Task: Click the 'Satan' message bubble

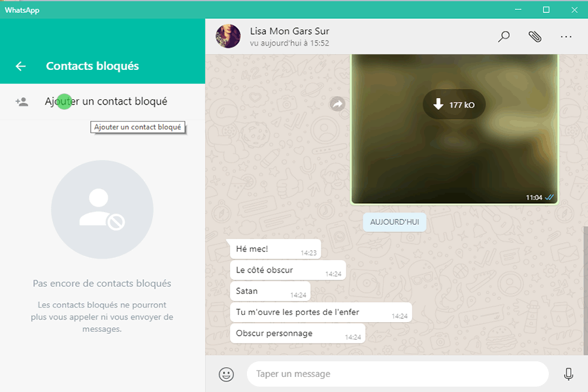Action: [x=269, y=291]
